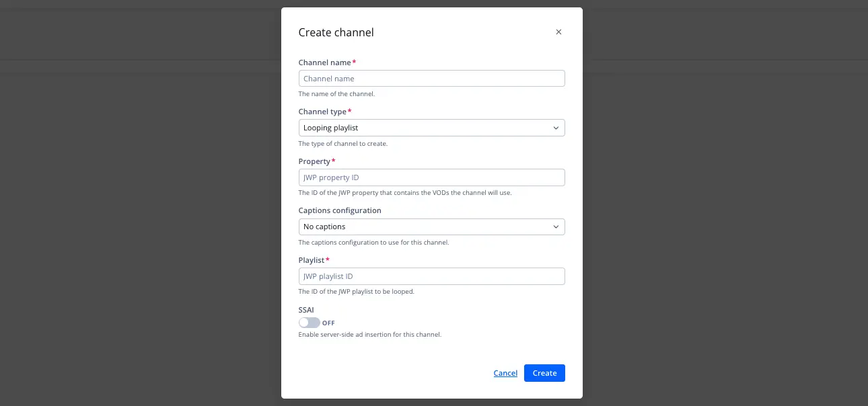Click the Captions configuration dropdown arrow
Screen dimensions: 868x406
[x=556, y=227]
